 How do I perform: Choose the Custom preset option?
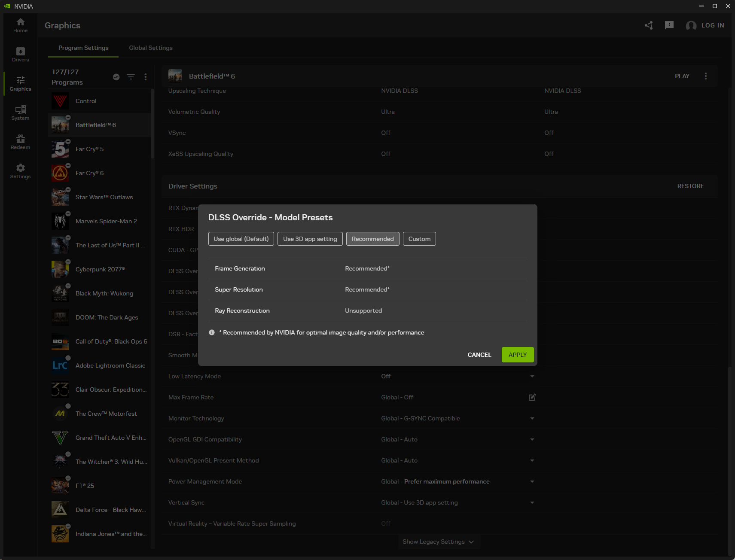pyautogui.click(x=419, y=239)
